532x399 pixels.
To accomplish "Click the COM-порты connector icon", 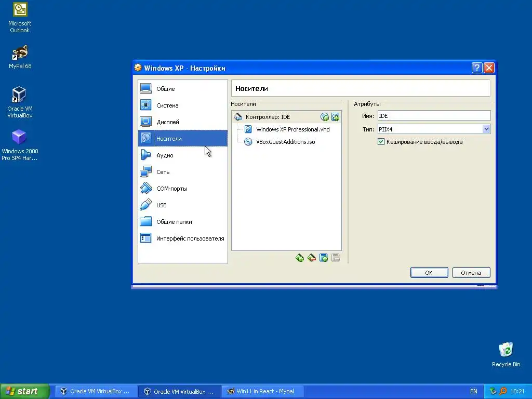I will [146, 188].
